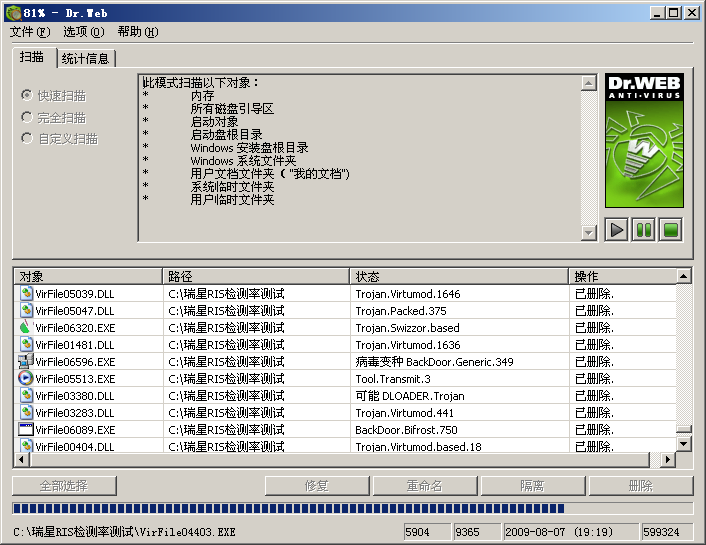Click media player icon of VirFile05513.EXE
Viewport: 706px width, 545px height.
pos(26,378)
